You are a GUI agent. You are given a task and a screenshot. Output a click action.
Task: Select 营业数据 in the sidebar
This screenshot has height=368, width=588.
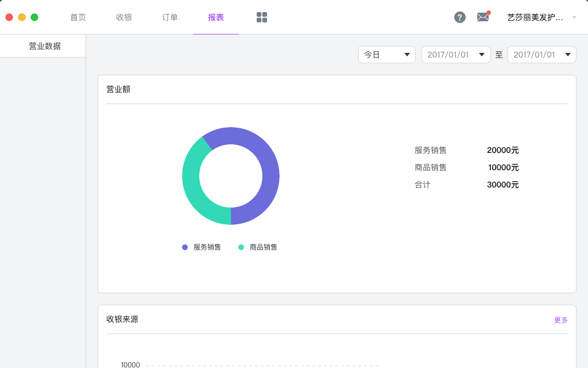[45, 46]
